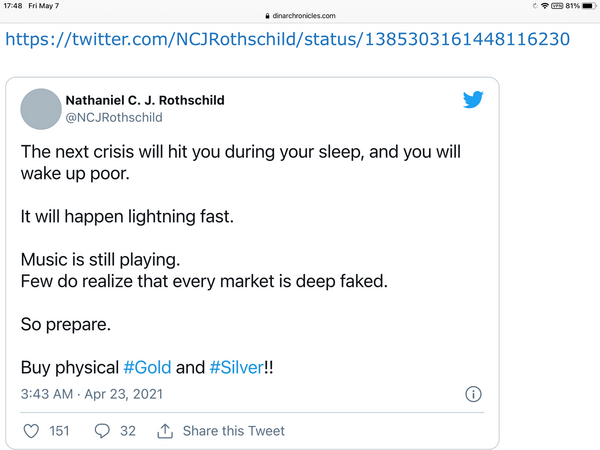Open the #Gold hashtag
Screen dimensions: 600x450
[148, 368]
